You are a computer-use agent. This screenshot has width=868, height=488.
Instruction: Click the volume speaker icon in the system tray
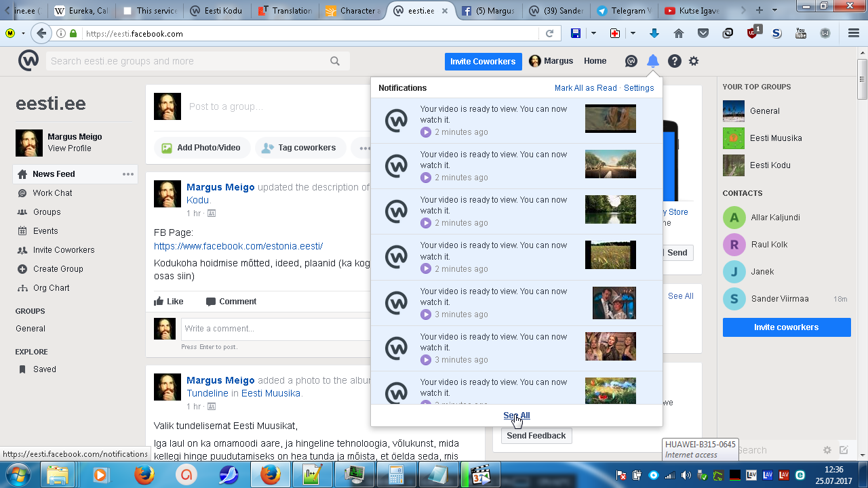[686, 475]
